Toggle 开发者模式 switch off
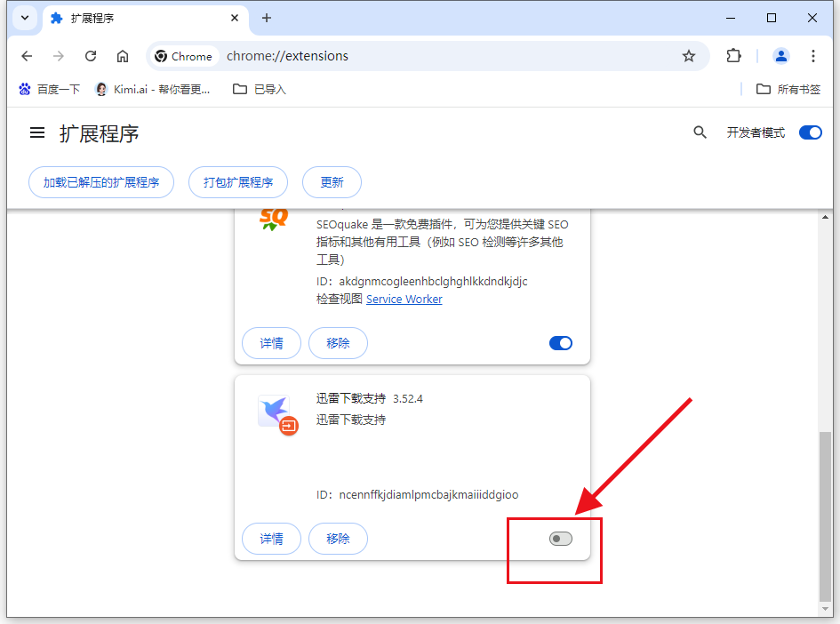The width and height of the screenshot is (840, 624). [810, 132]
